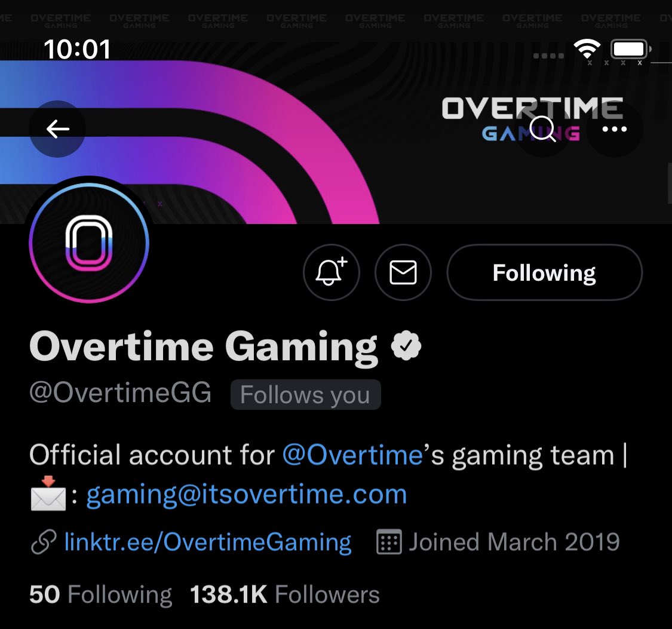Open linktr.ee/OvertimeGaming link
This screenshot has width=672, height=629.
[x=208, y=542]
